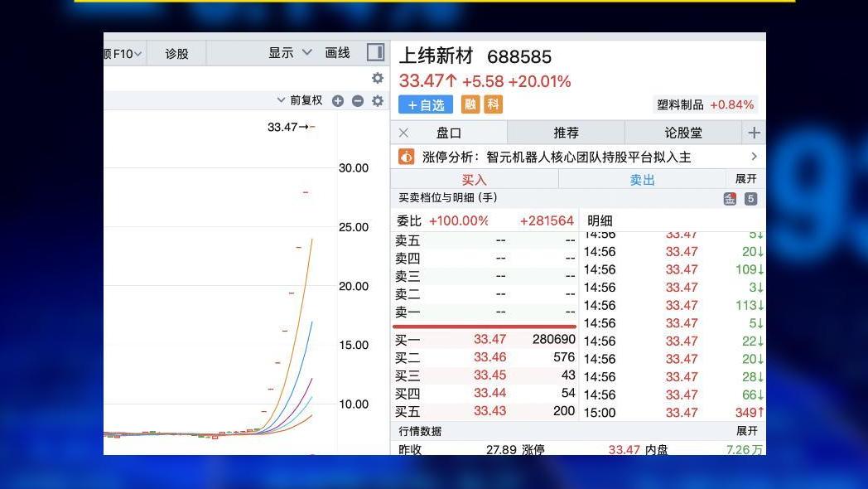Click the 明细 column header
Image resolution: width=868 pixels, height=489 pixels.
click(600, 221)
